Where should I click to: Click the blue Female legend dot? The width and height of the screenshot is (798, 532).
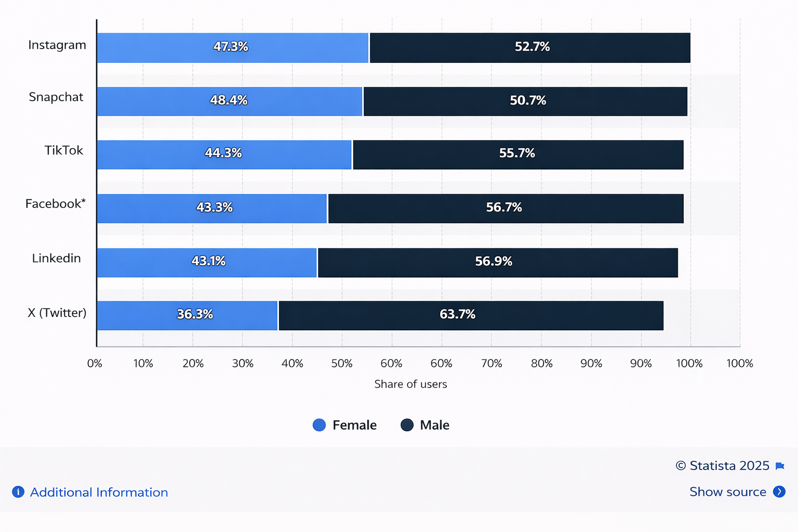(319, 425)
